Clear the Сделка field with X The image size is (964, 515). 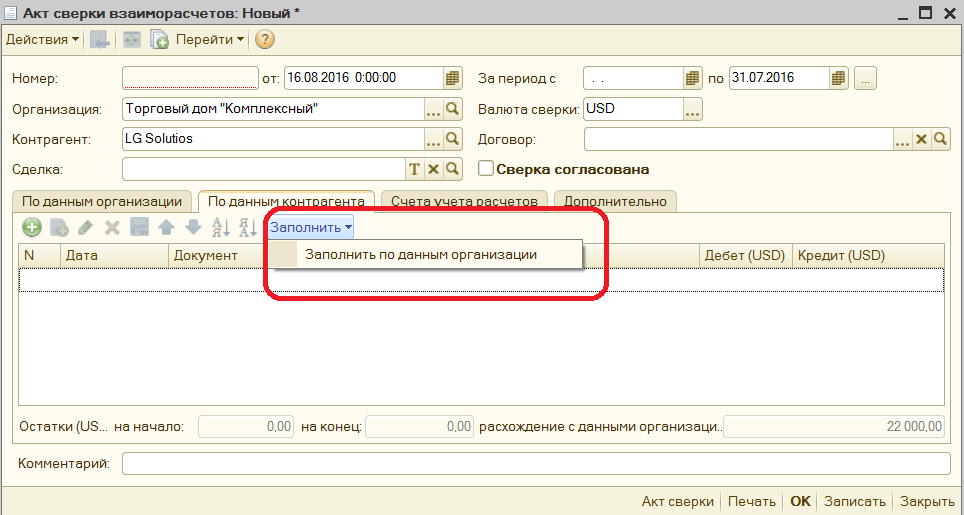point(433,169)
